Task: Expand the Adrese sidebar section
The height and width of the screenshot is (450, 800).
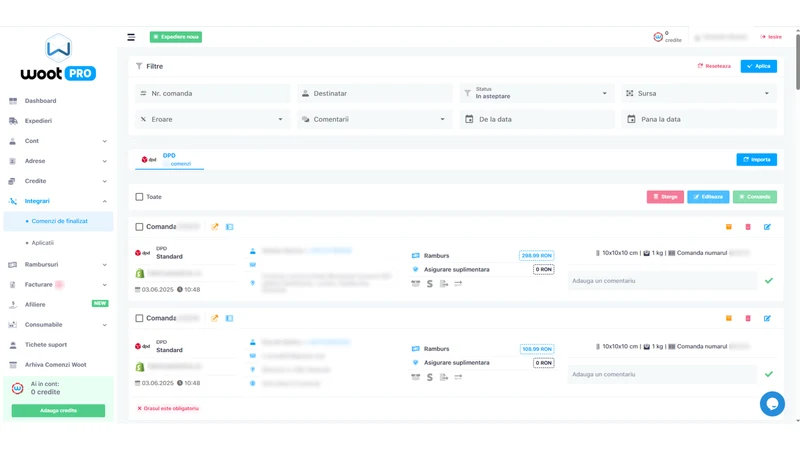Action: pos(58,161)
